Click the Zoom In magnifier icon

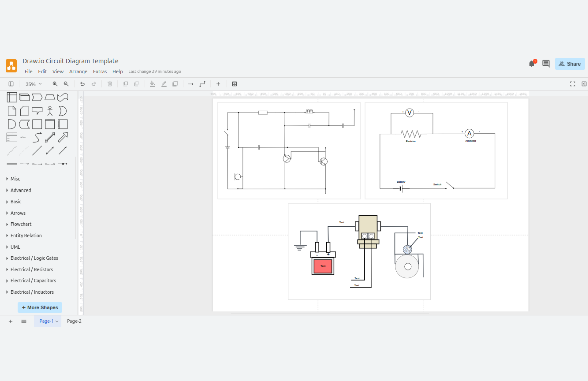pyautogui.click(x=55, y=84)
